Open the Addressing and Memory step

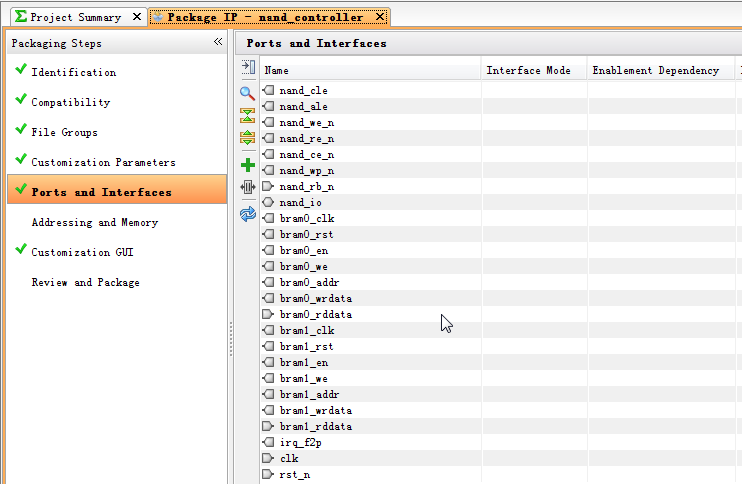tap(95, 222)
